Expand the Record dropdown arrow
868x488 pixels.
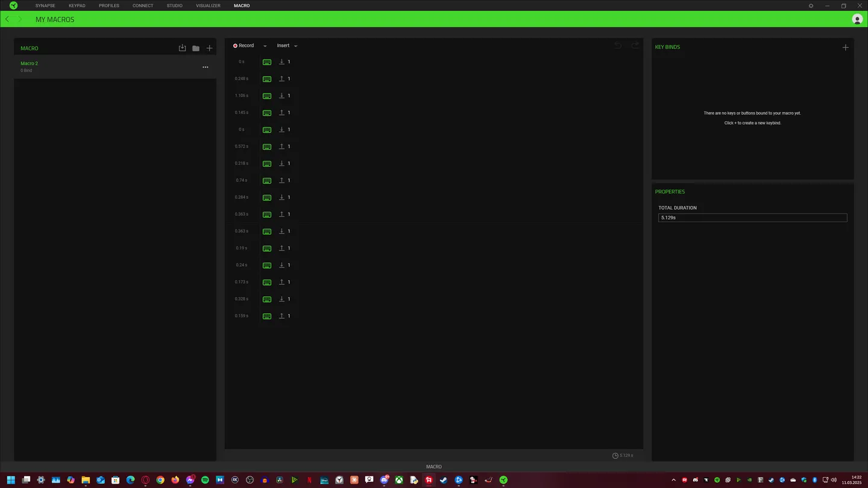point(265,46)
